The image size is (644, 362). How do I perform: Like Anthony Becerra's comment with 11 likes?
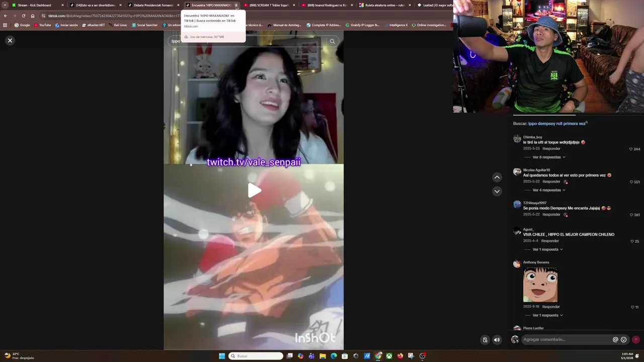632,307
